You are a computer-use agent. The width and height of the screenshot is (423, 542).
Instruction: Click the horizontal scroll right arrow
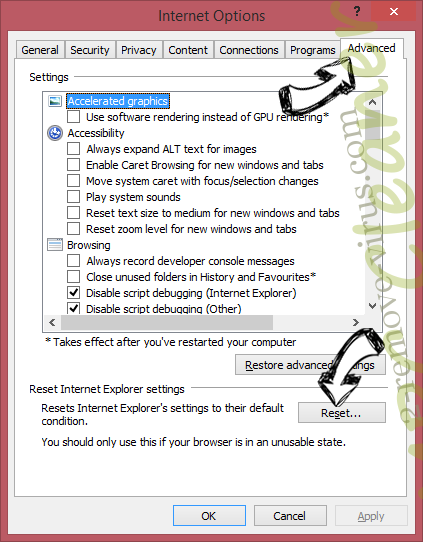(356, 323)
